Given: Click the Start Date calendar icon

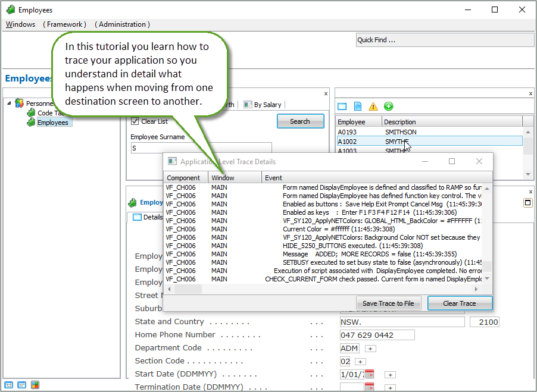Looking at the screenshot, I should 369,374.
